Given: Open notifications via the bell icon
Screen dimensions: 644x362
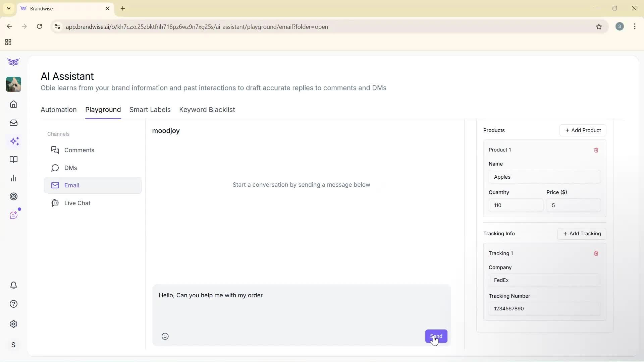Looking at the screenshot, I should coord(13,285).
